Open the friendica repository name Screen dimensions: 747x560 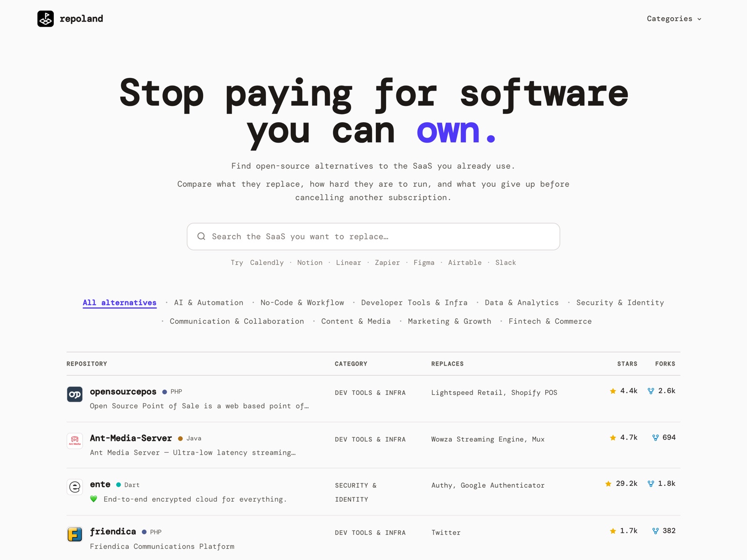[113, 532]
